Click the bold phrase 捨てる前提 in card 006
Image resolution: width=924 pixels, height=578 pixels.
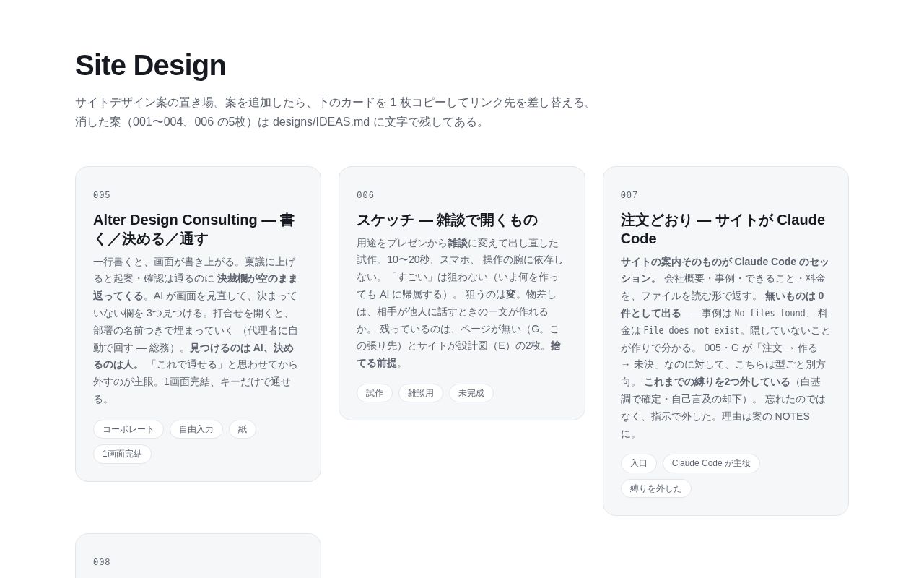click(x=458, y=354)
